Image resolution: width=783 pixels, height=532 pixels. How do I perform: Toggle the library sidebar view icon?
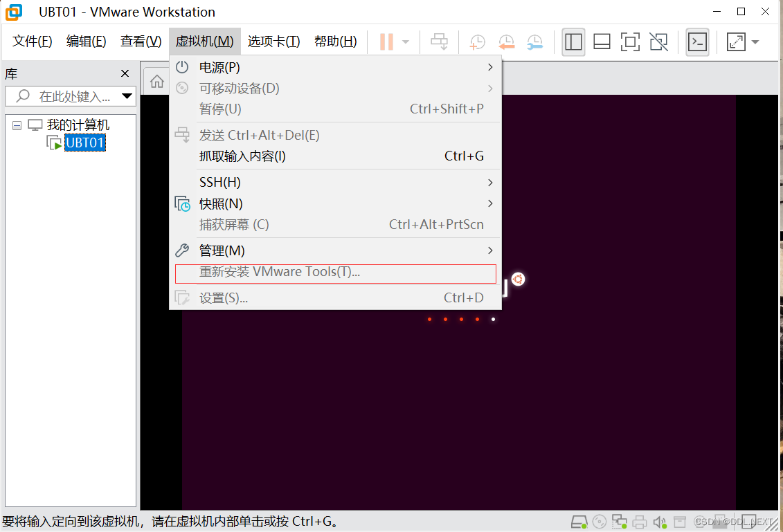tap(573, 42)
